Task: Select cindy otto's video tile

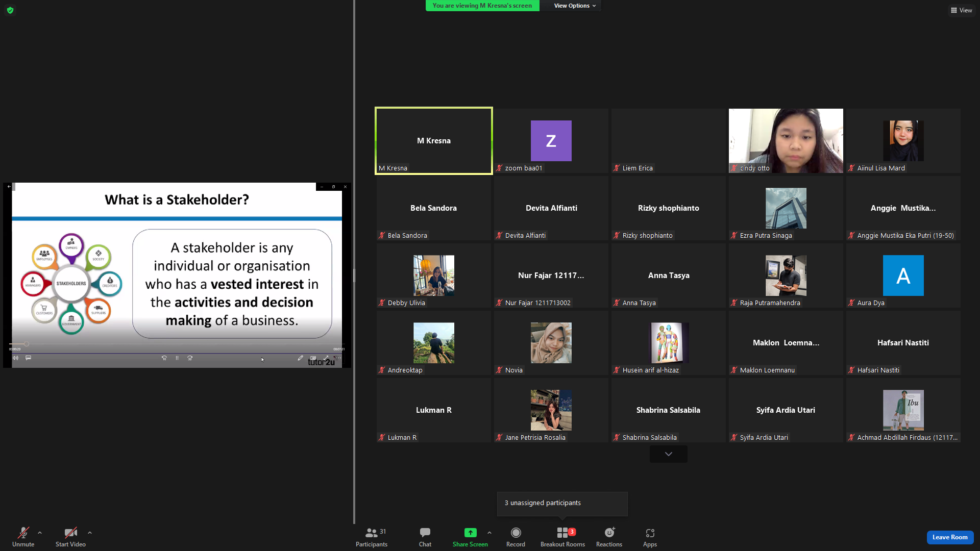Action: (786, 141)
